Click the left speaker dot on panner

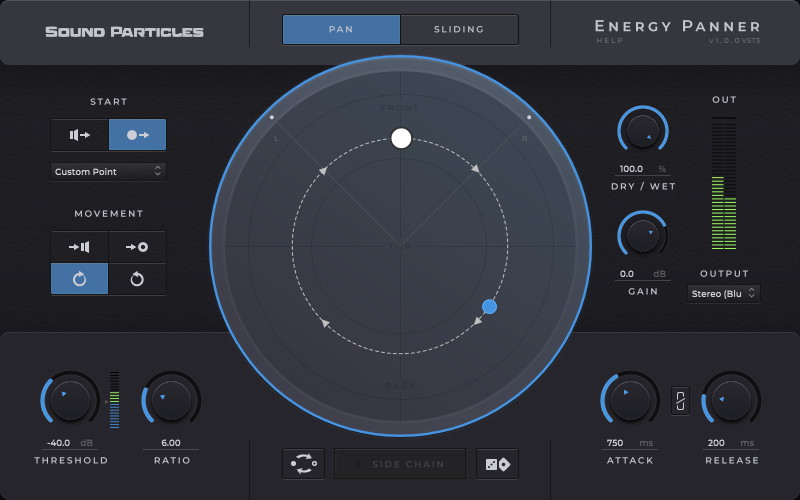click(x=272, y=117)
